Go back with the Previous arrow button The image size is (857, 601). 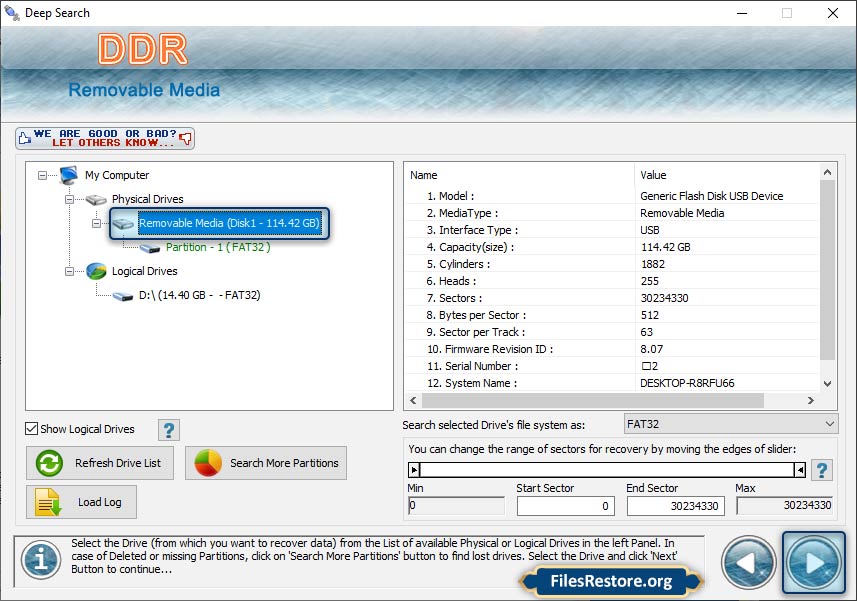click(748, 563)
